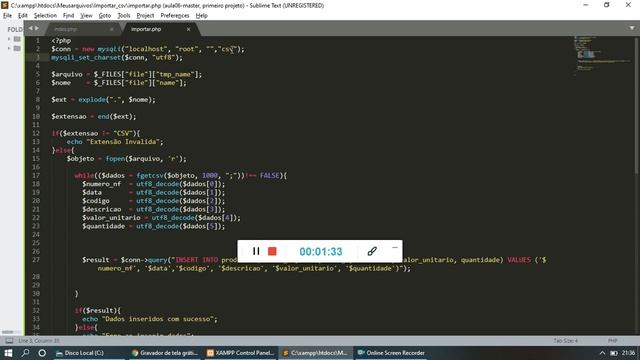Open the View menu
Viewport: 640px width, 360px height.
(x=86, y=16)
